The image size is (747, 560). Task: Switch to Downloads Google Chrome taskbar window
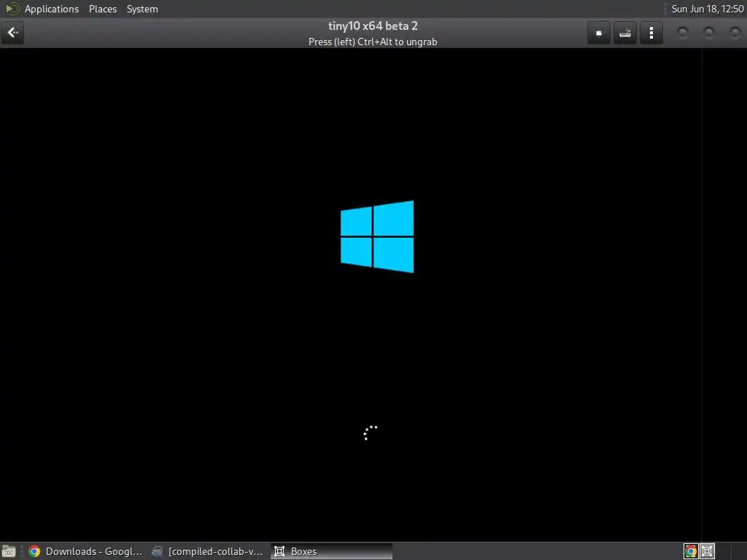(x=86, y=551)
